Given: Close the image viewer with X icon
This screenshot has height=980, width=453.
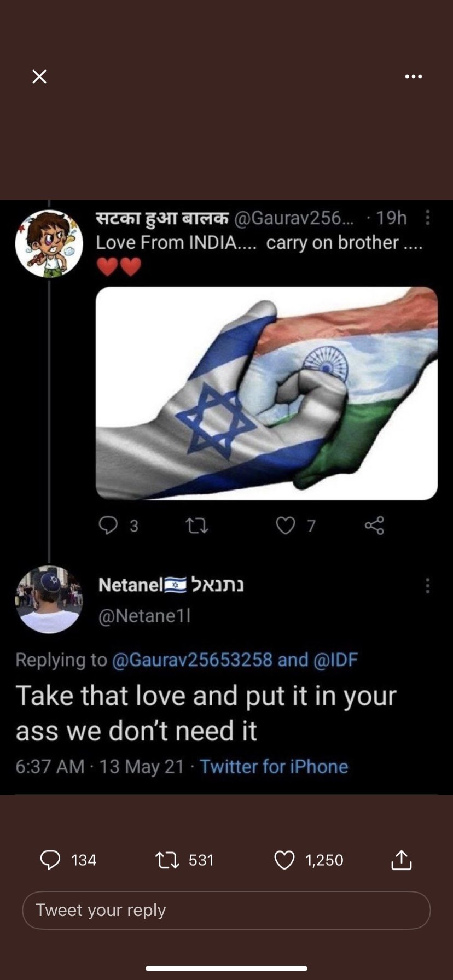Looking at the screenshot, I should coord(39,77).
